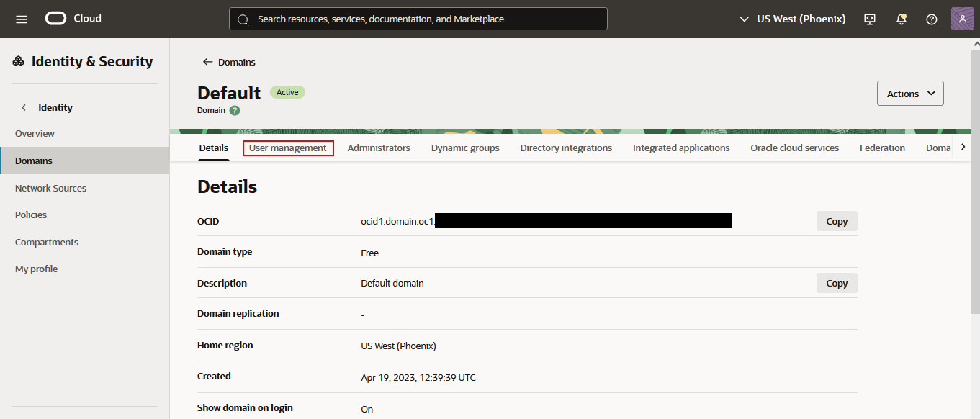The width and height of the screenshot is (980, 419).
Task: Switch to the User management tab
Action: point(288,148)
